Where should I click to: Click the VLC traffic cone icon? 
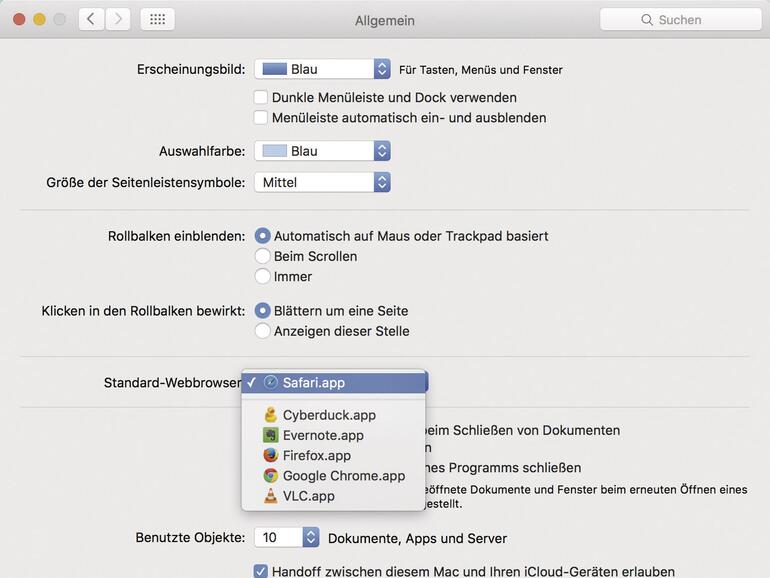point(270,496)
